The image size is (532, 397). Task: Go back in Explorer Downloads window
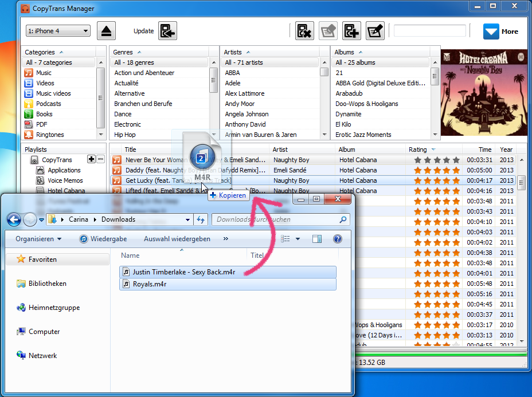(x=14, y=219)
